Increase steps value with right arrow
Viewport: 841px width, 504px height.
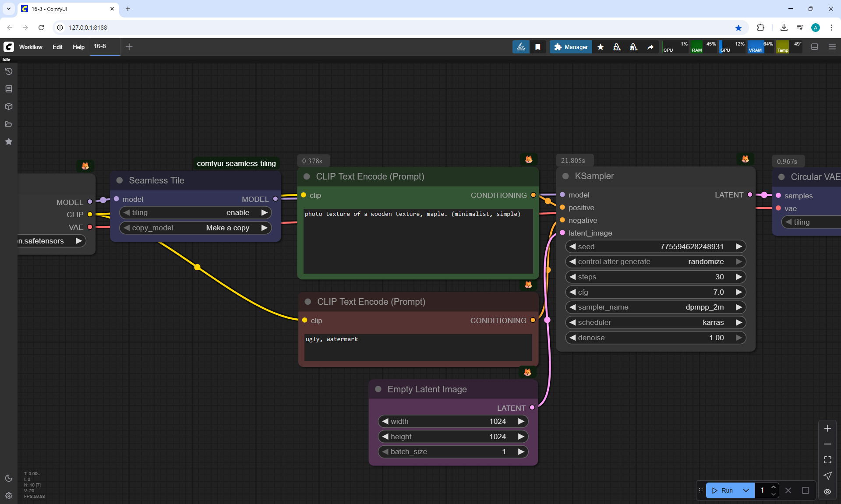(739, 277)
